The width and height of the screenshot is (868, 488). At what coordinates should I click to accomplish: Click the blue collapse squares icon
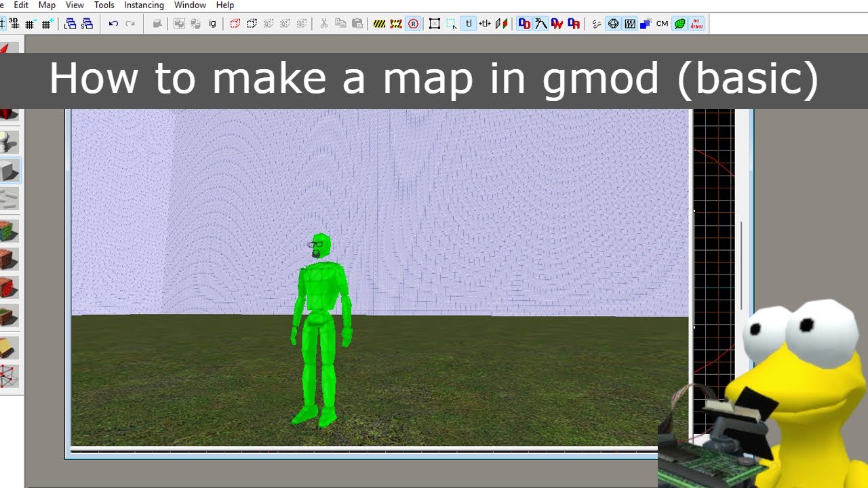point(646,24)
